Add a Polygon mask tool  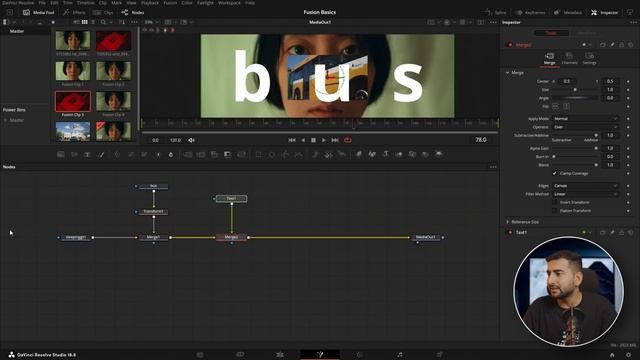(285, 154)
